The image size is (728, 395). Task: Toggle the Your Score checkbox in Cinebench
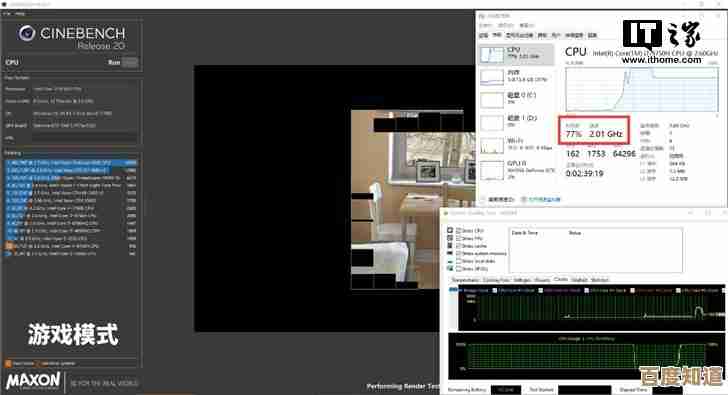tap(8, 363)
